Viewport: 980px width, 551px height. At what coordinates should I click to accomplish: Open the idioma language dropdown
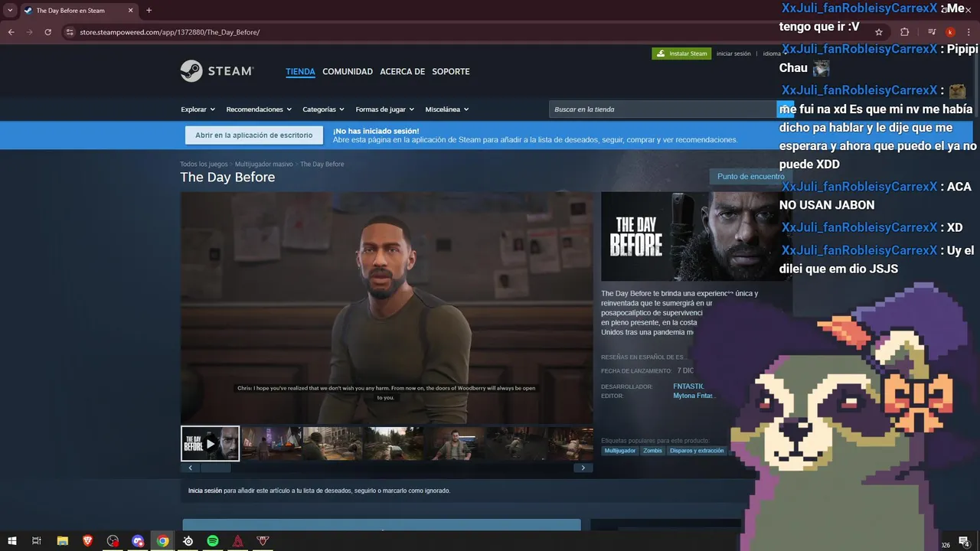[773, 54]
